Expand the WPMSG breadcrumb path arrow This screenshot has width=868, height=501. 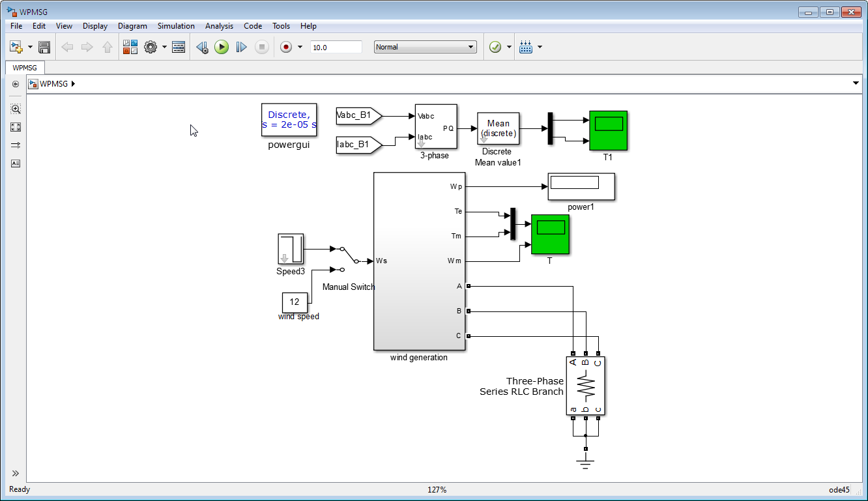pos(73,83)
